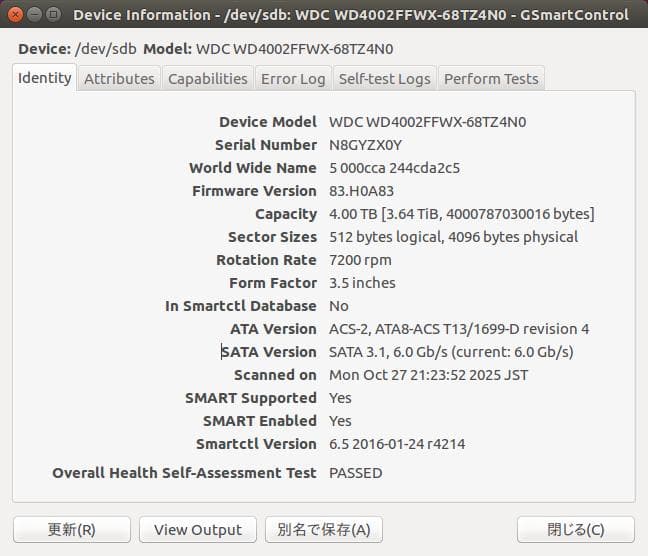This screenshot has width=648, height=556.
Task: Click the In Smartctl Database value No
Action: pos(338,306)
